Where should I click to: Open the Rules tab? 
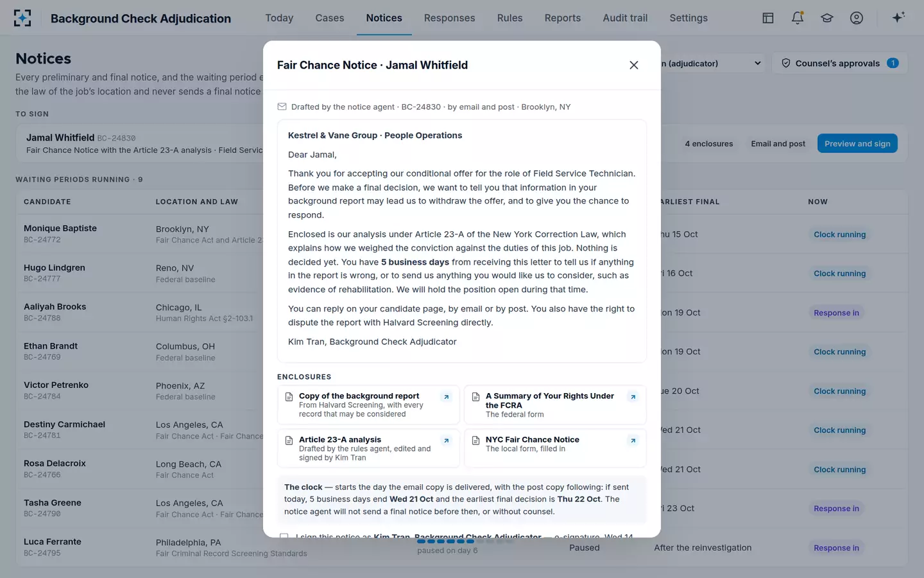(x=510, y=18)
